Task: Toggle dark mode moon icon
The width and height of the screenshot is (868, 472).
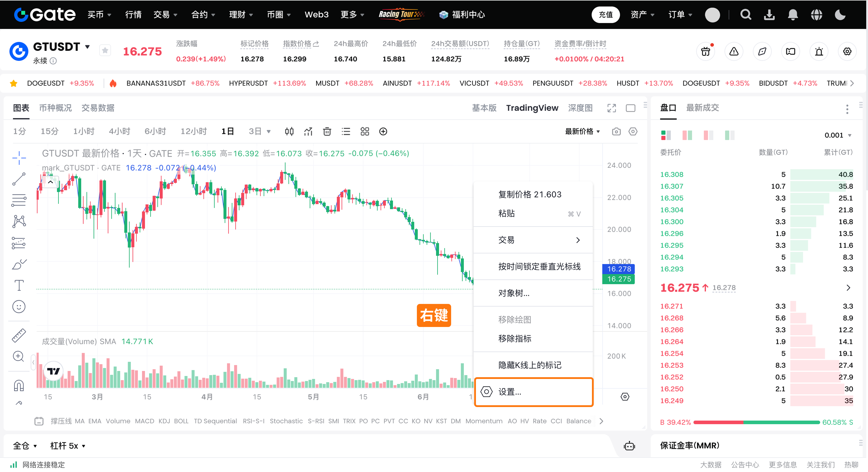Action: point(840,14)
